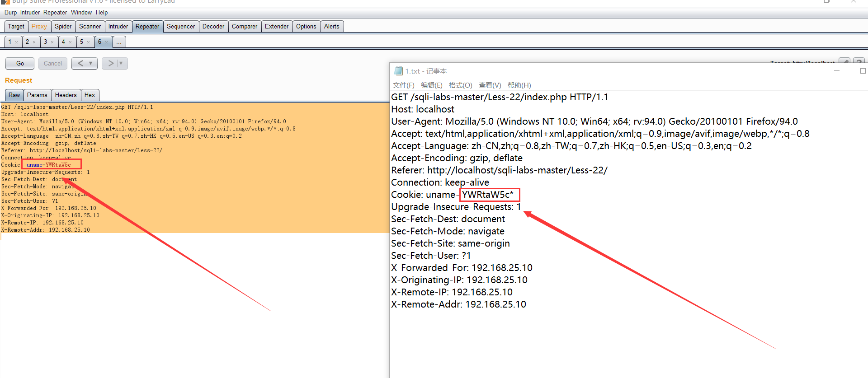The height and width of the screenshot is (378, 868).
Task: Open Notepad 文件(F) menu
Action: (x=403, y=85)
